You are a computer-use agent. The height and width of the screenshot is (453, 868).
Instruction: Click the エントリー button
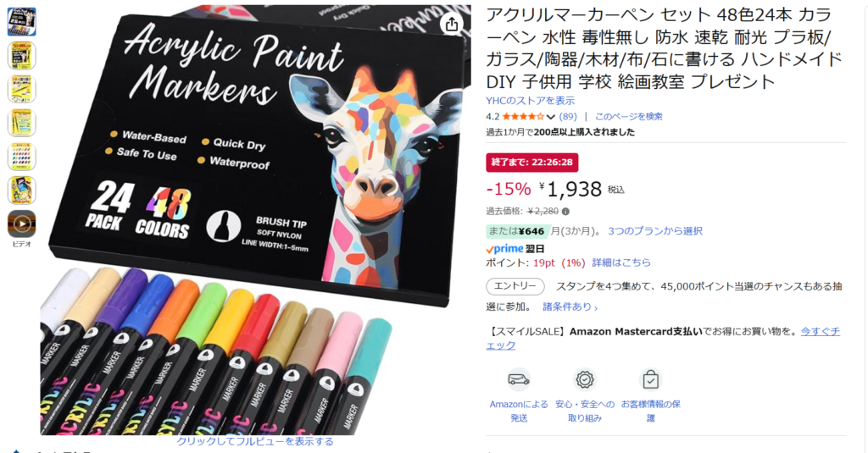tap(515, 286)
